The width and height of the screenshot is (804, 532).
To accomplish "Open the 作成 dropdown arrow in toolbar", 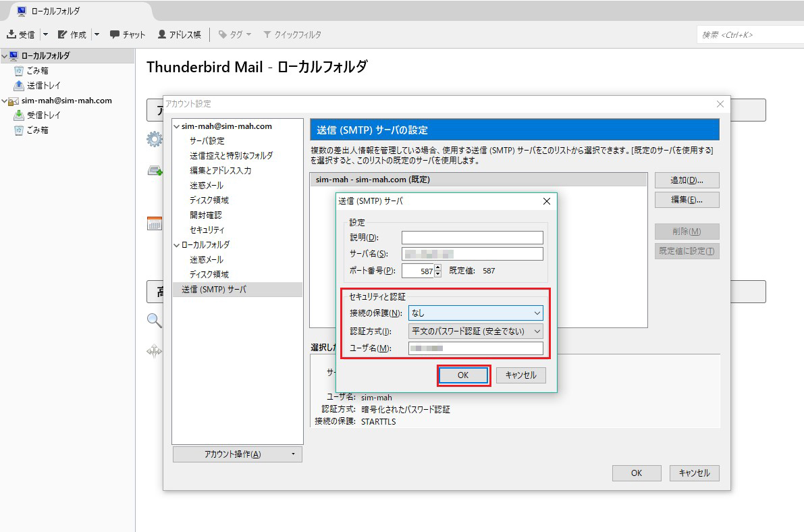I will (x=97, y=34).
